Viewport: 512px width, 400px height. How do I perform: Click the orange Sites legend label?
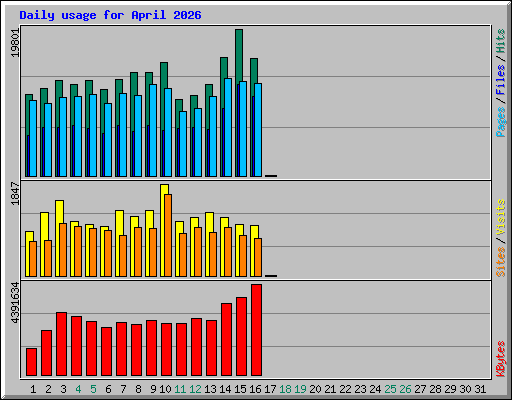click(x=501, y=262)
